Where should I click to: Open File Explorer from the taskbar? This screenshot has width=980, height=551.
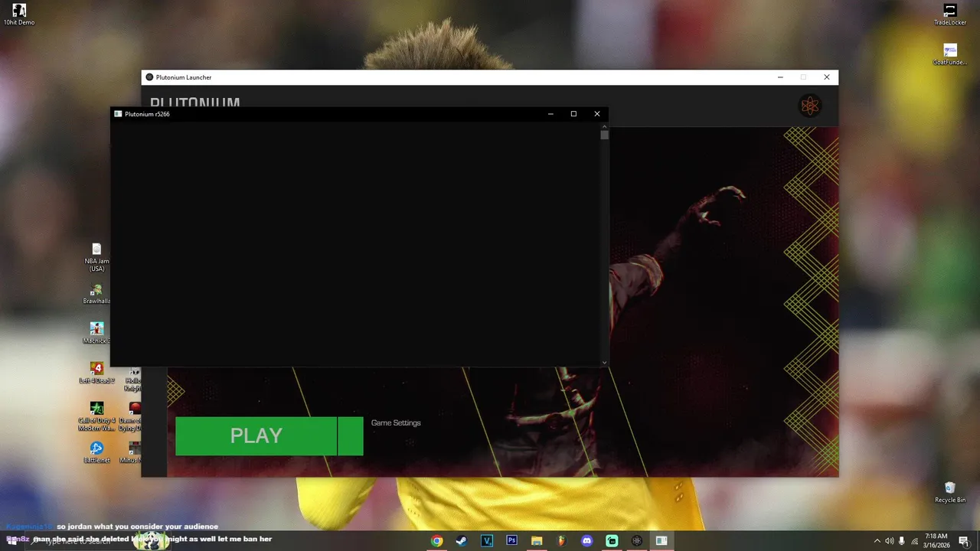[x=537, y=541]
